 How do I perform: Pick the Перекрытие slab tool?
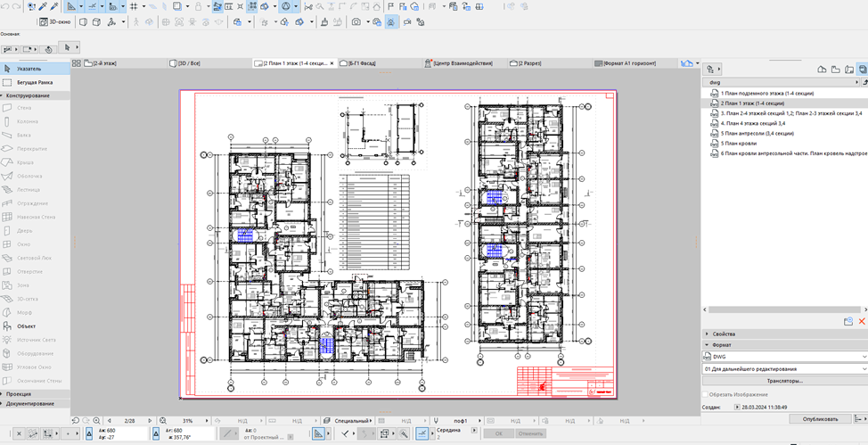point(35,149)
